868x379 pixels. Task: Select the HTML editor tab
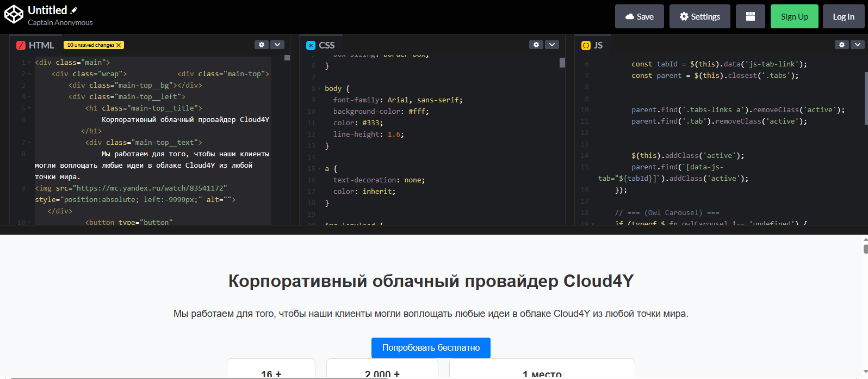point(36,45)
